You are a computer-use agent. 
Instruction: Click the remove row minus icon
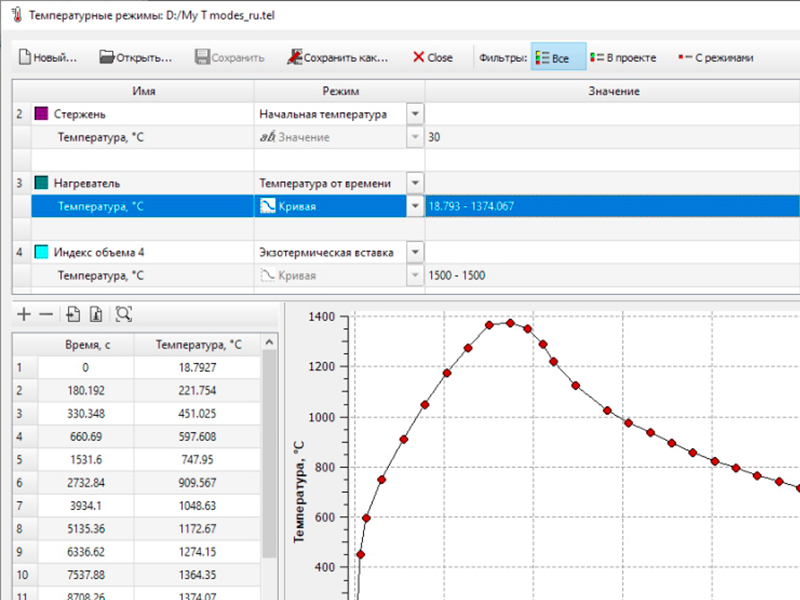[x=46, y=314]
